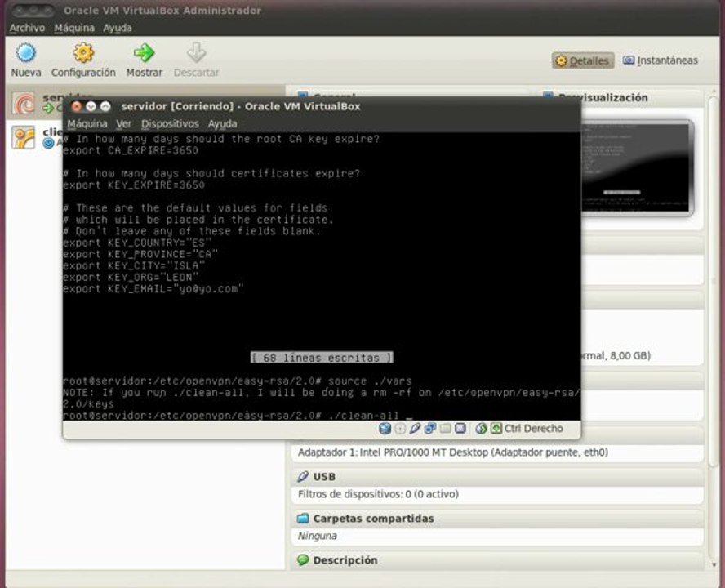Maximize the servidor VM window

pyautogui.click(x=105, y=106)
